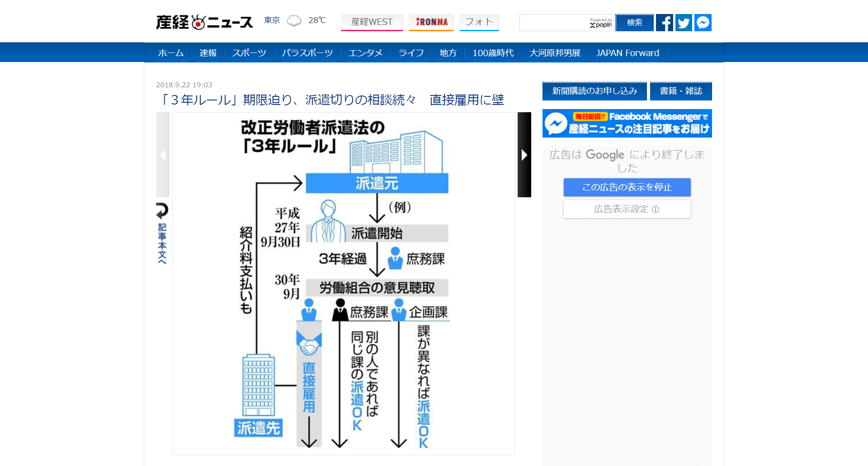Click the Facebook share icon
868x466 pixels.
pos(664,23)
